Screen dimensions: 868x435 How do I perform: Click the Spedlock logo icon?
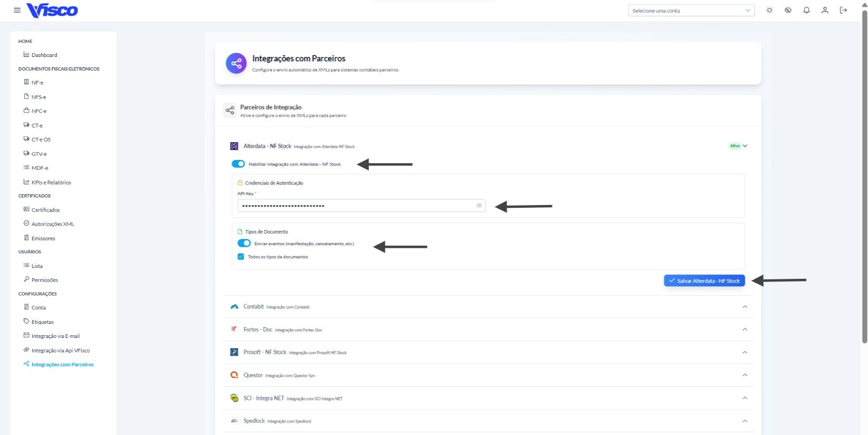click(234, 421)
